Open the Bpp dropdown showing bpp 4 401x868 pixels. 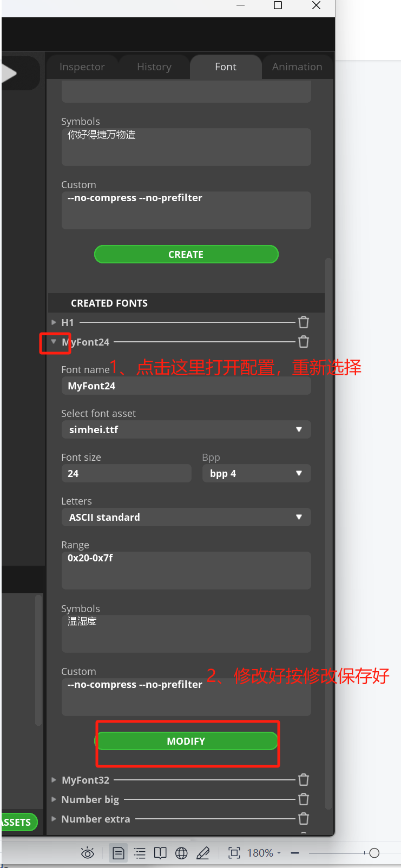click(x=257, y=473)
